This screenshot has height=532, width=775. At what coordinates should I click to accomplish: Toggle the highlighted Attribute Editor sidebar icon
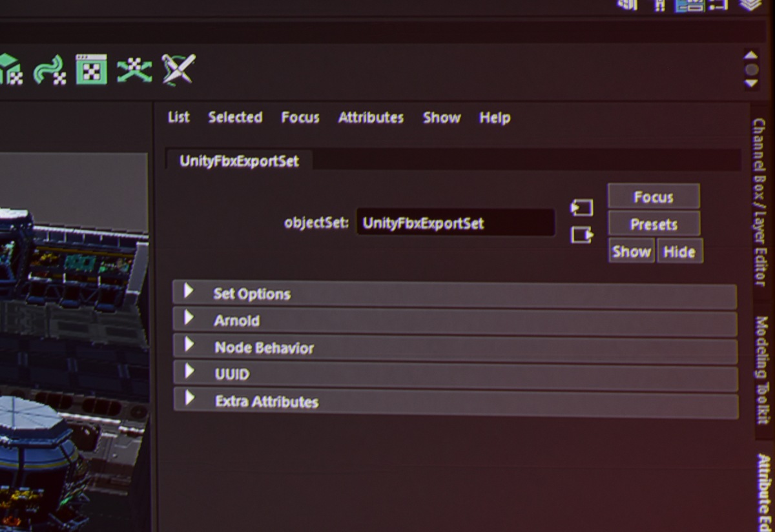coord(689,5)
